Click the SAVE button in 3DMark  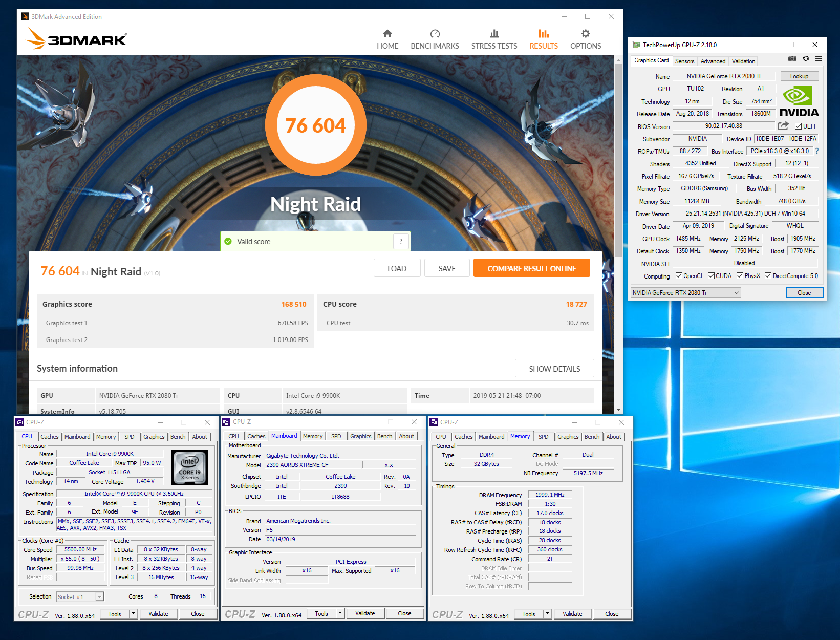click(x=447, y=268)
